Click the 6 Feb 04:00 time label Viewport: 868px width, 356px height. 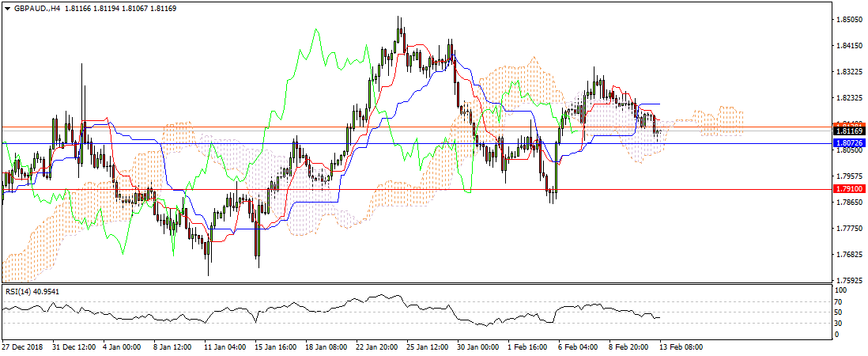[579, 347]
